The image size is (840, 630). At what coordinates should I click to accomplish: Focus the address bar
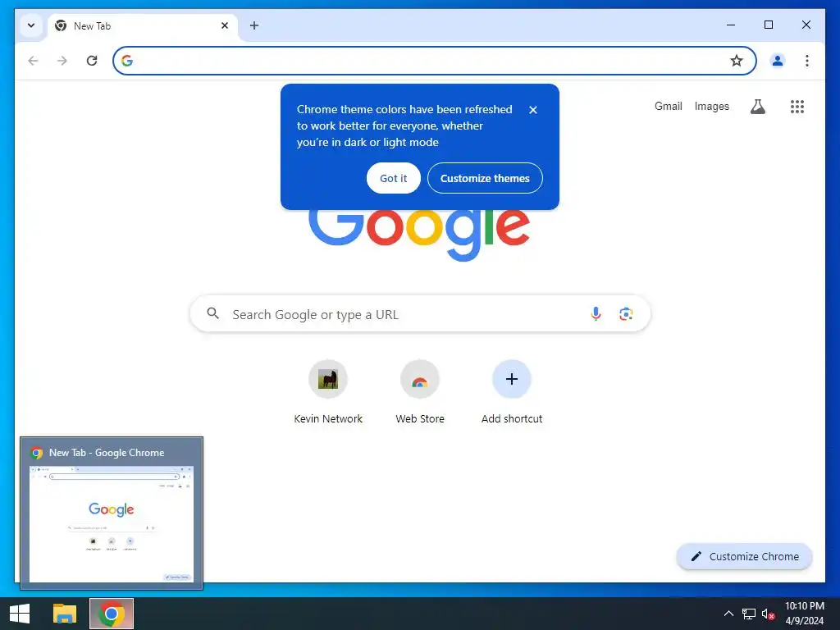[434, 61]
